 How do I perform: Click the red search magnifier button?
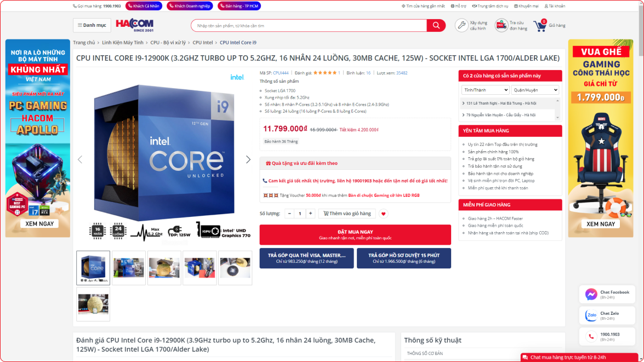436,26
